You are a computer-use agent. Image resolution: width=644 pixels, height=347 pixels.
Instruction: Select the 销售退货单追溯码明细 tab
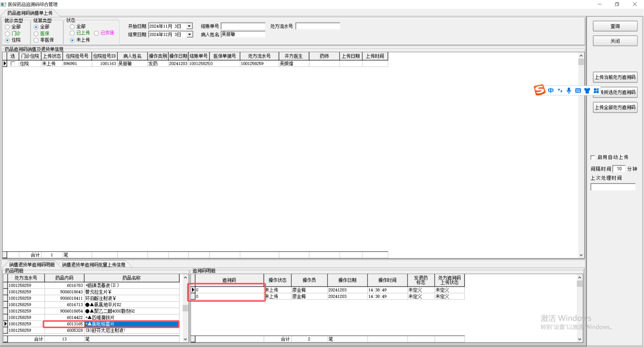coord(32,265)
